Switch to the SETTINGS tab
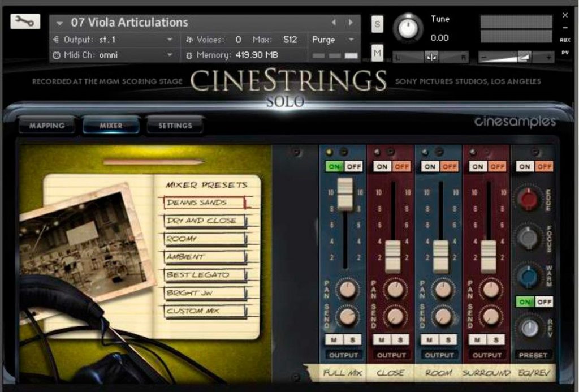Viewport: 579px width, 392px height. [x=175, y=126]
